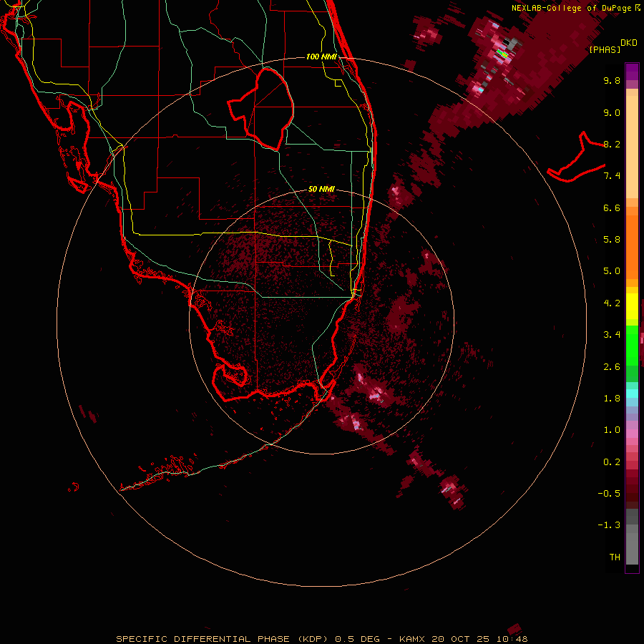
Task: Select the 5.0 scale value
Action: (x=612, y=271)
